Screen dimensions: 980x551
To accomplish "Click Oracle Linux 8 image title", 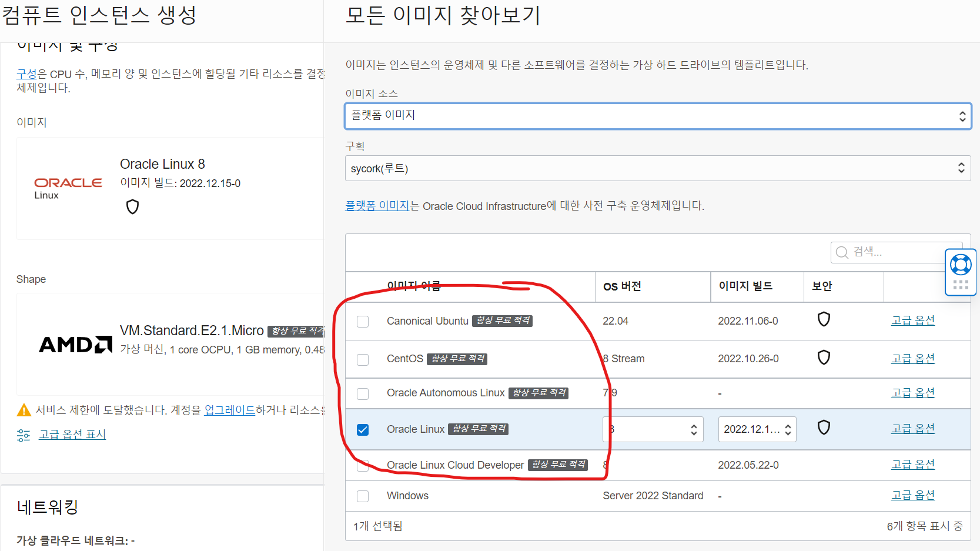I will (162, 164).
